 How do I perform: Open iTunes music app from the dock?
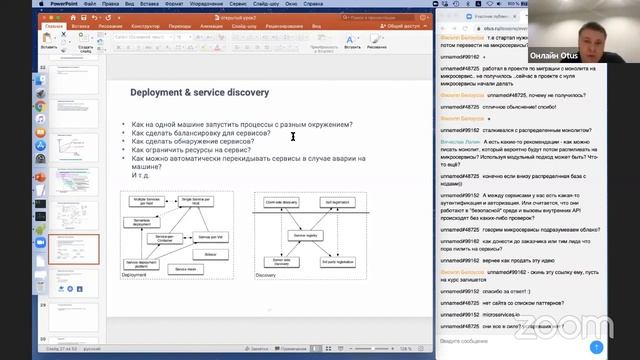(40, 119)
